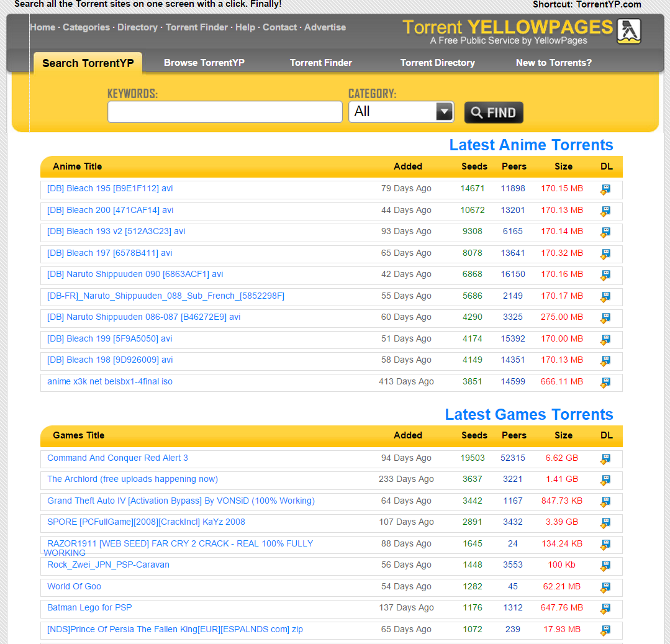Image resolution: width=670 pixels, height=644 pixels.
Task: Click DL icon for Prince Of Persia Fallen King
Action: [x=605, y=630]
